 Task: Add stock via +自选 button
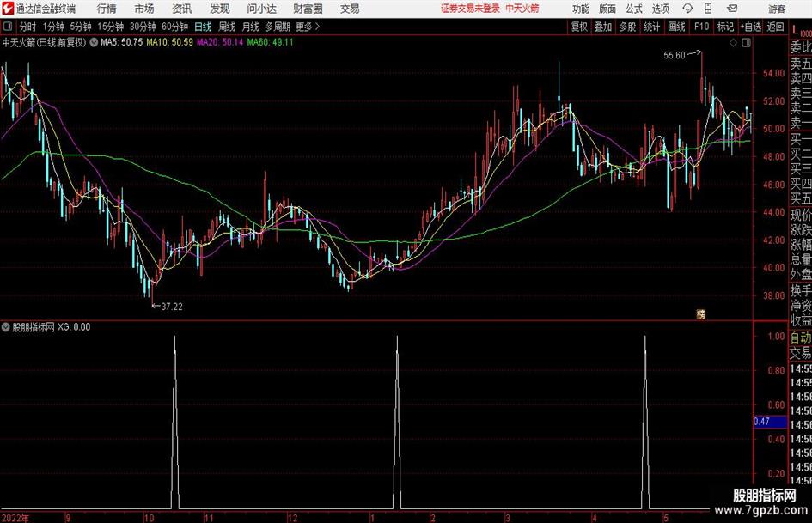coord(750,27)
